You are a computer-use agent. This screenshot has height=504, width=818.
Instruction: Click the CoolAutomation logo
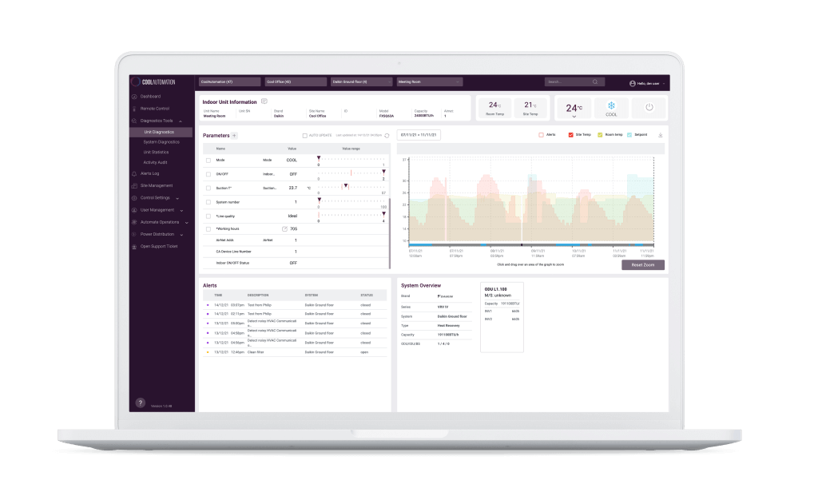coord(153,82)
